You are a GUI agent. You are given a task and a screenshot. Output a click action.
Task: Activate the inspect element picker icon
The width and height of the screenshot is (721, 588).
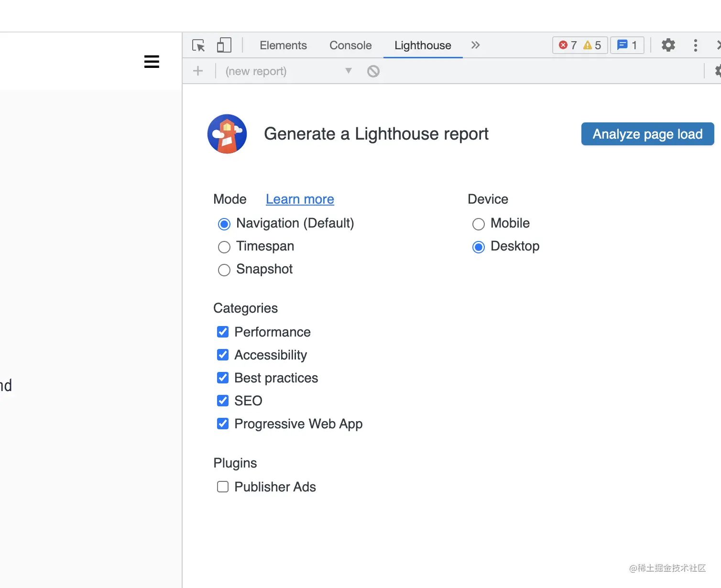[198, 45]
